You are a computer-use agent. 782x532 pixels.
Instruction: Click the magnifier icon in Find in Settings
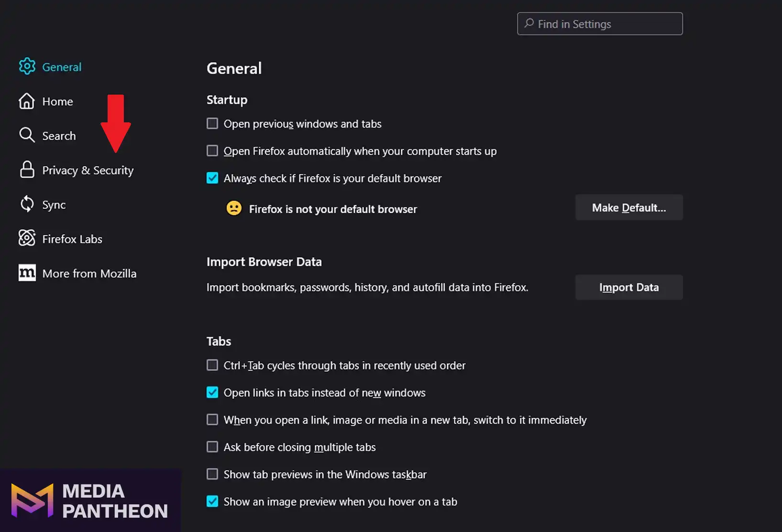529,23
